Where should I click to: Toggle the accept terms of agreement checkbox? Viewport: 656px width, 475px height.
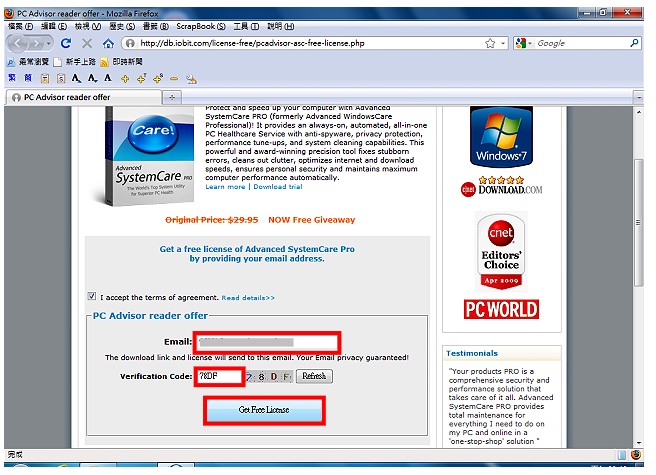(x=92, y=296)
